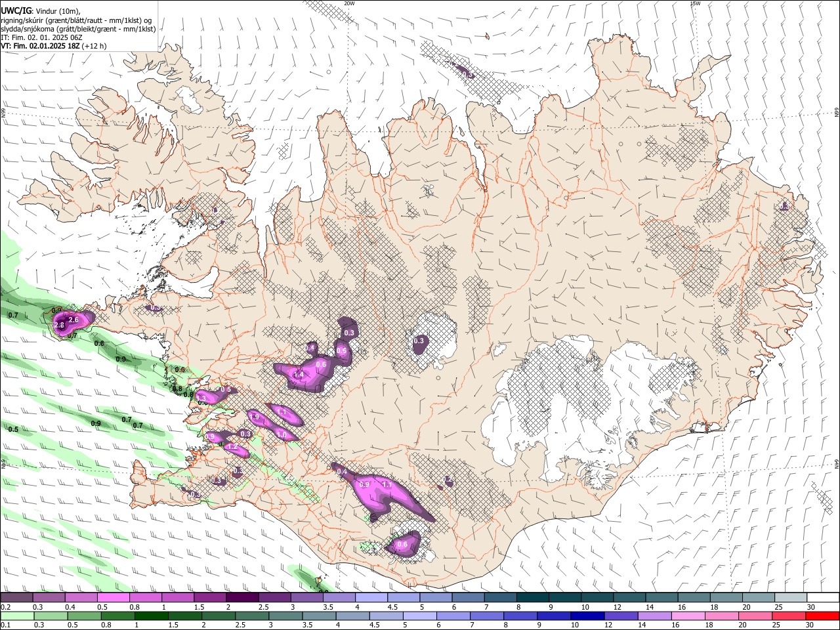Pick the bright red 30 rain legend swatch
Screen dimensions: 840x630
[x=823, y=616]
